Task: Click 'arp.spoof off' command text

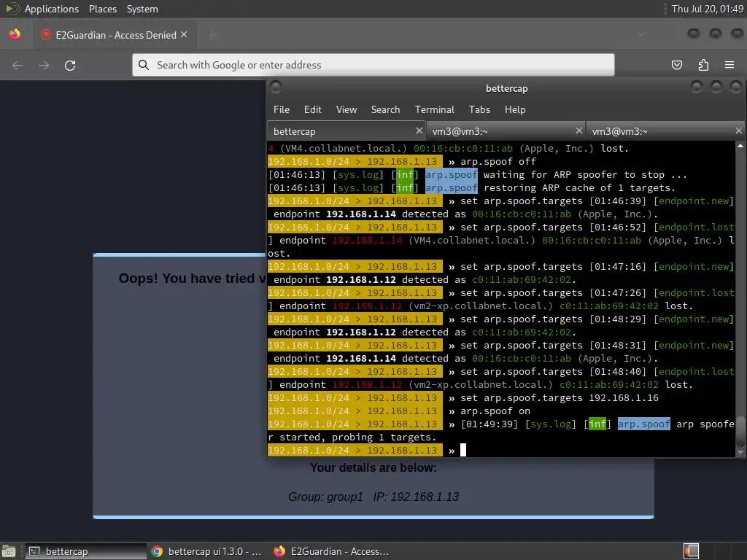Action: 498,161
